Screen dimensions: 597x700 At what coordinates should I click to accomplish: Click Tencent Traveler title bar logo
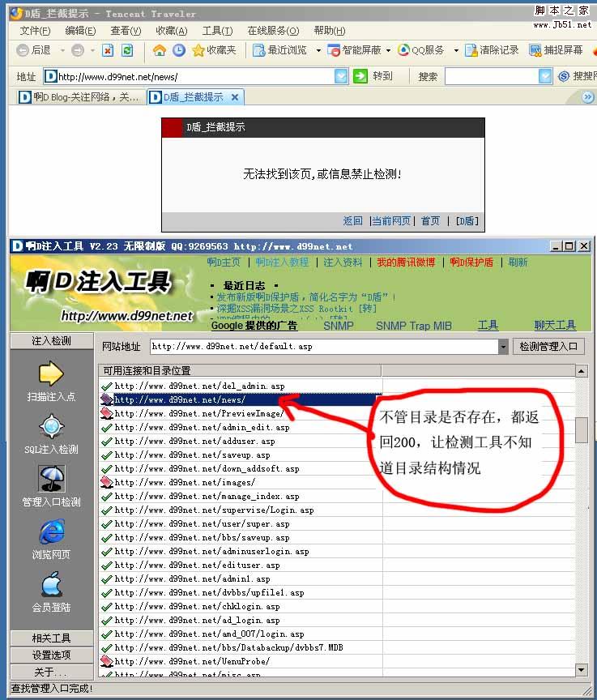(x=16, y=14)
